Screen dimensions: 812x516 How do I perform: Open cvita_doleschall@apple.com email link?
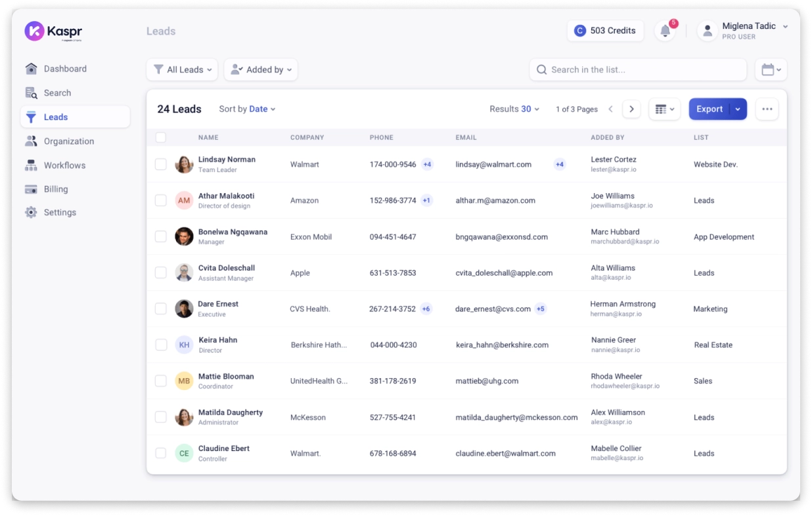[504, 273]
